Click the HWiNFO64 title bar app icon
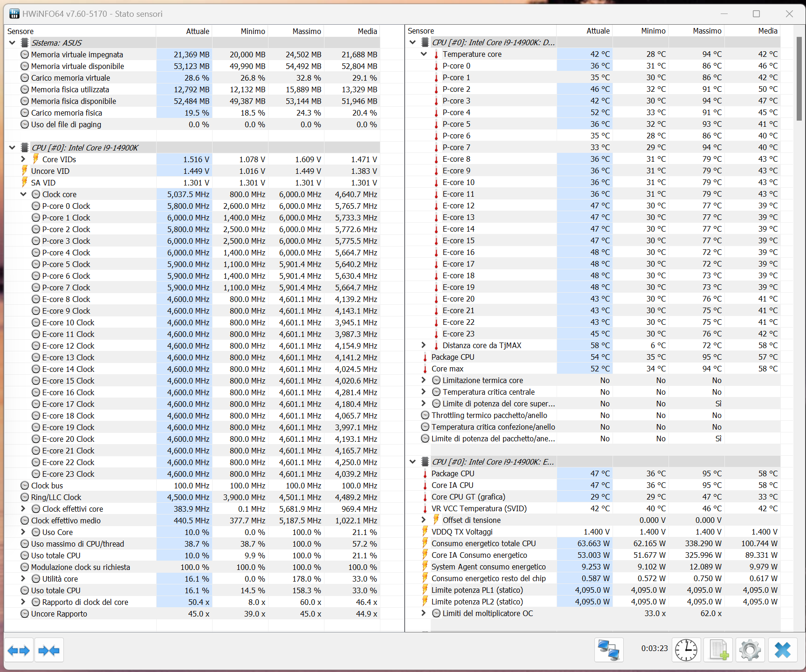 tap(14, 14)
